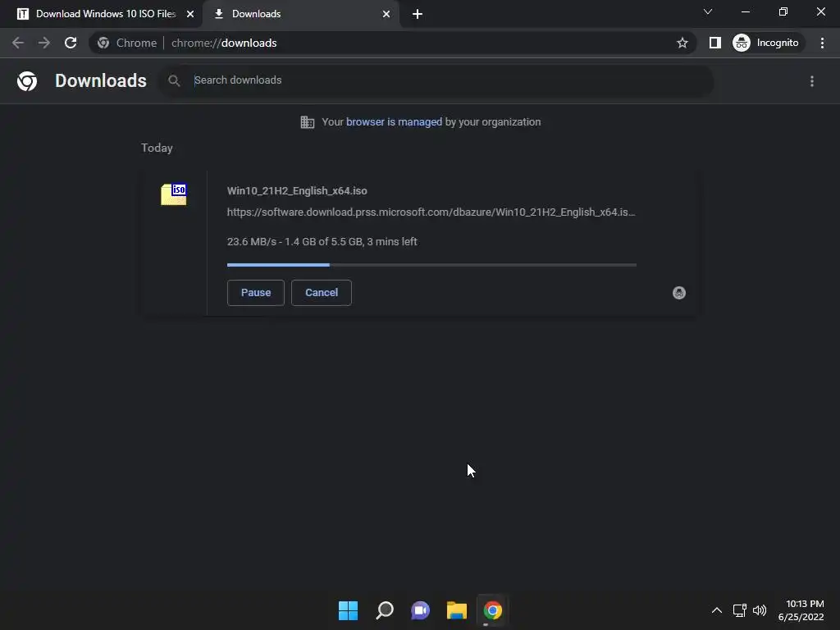Open Chrome's three-dot main menu
The width and height of the screenshot is (840, 630).
point(822,43)
